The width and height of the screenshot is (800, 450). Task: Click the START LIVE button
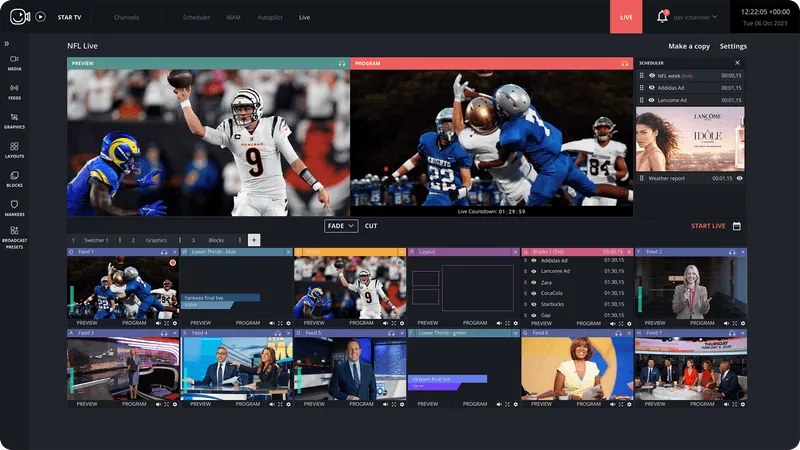point(708,226)
